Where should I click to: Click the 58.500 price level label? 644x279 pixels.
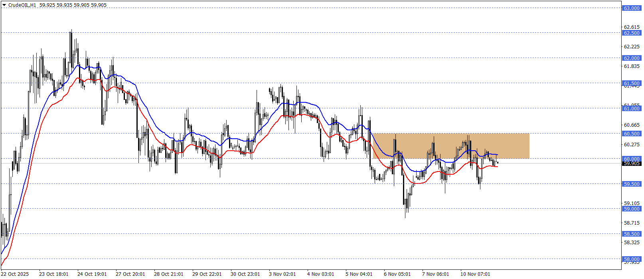coord(632,234)
